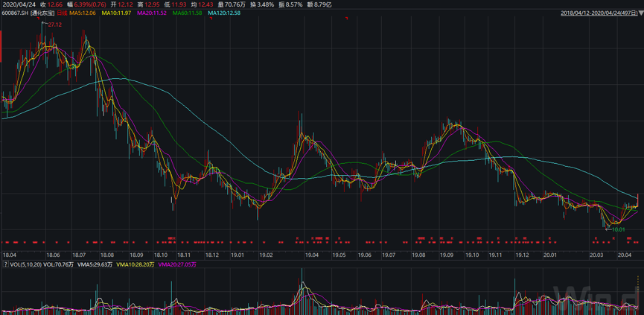
Task: Click the 18.04 timeline date label
Action: point(10,255)
